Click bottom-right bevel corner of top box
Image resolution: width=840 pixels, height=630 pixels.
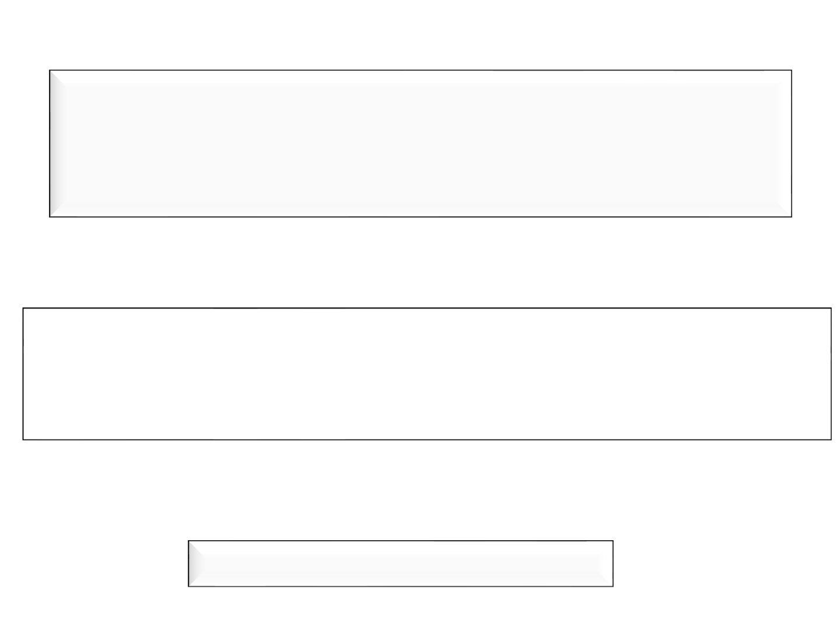785,211
